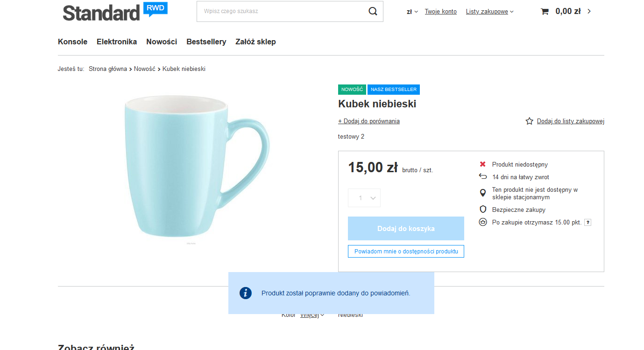Click the star icon for shopping list
Viewport: 644px width, 350px height.
pyautogui.click(x=529, y=121)
